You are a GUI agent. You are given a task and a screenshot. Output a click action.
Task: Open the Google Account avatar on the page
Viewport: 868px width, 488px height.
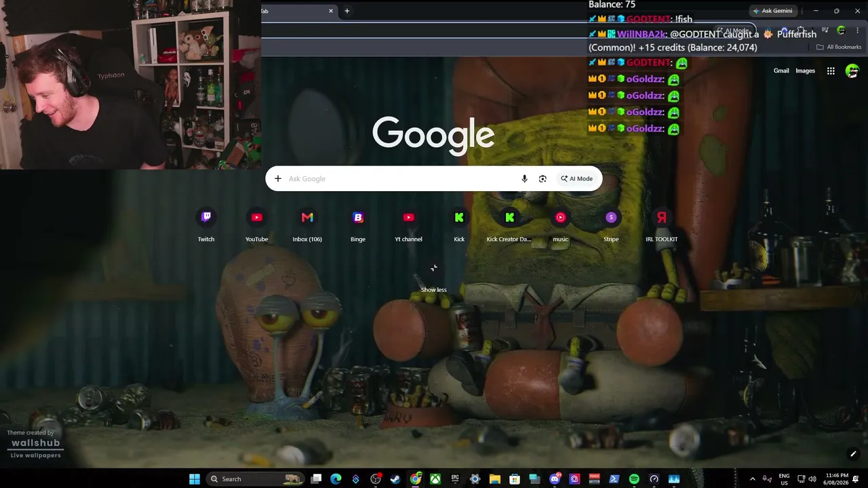click(x=852, y=70)
